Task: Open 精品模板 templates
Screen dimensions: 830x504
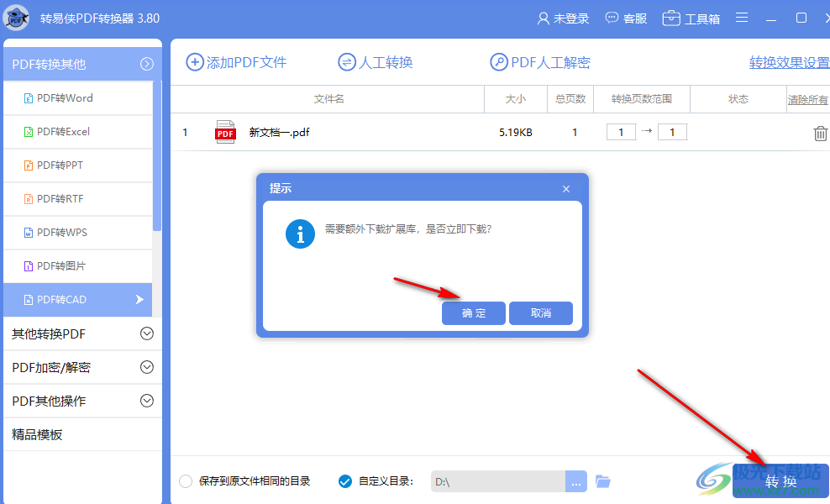Action: (82, 434)
